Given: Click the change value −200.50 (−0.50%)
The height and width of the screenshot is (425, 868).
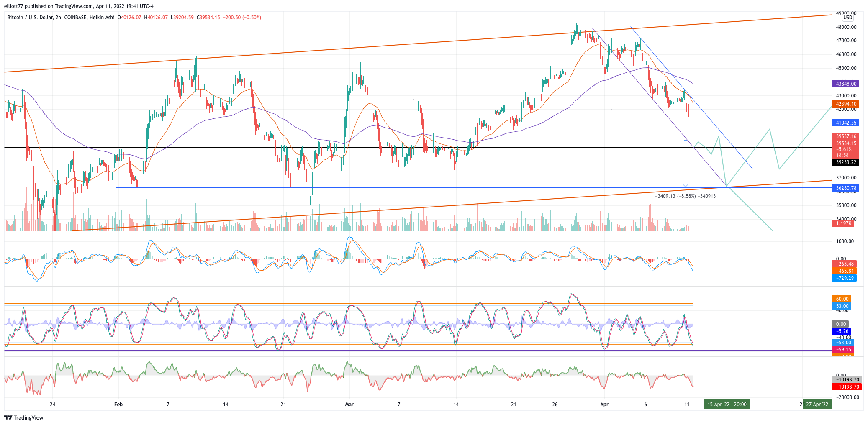Looking at the screenshot, I should coord(242,18).
